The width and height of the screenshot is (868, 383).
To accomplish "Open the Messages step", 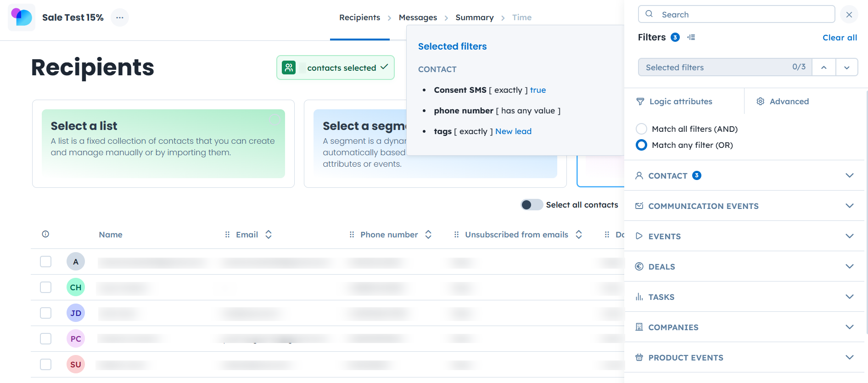I will [x=418, y=17].
